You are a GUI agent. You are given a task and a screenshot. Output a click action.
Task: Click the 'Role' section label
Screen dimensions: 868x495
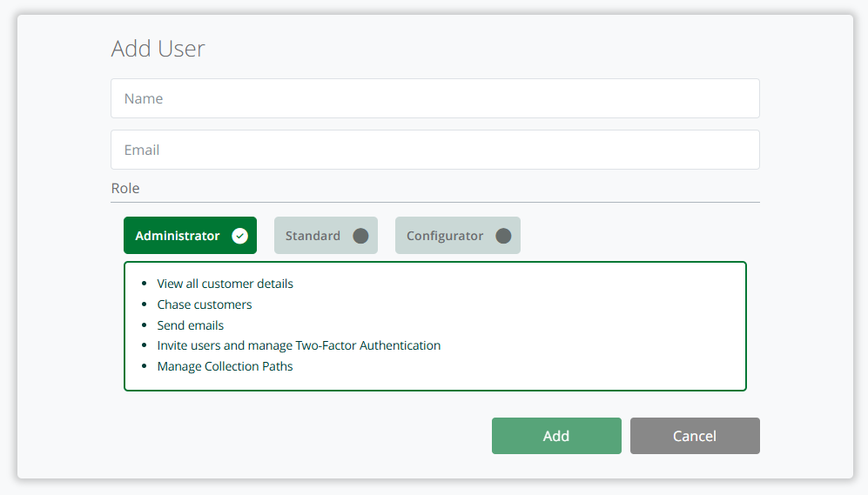[125, 188]
